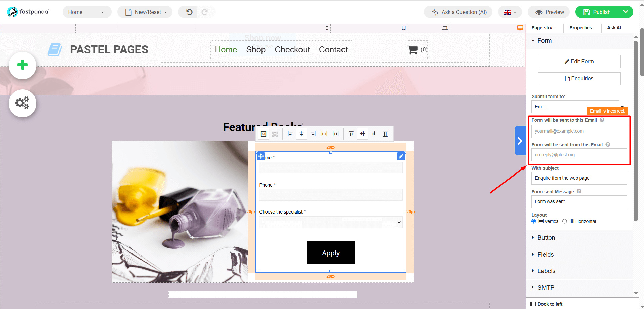Image resolution: width=644 pixels, height=309 pixels.
Task: Click the Enquiries button
Action: pos(579,79)
